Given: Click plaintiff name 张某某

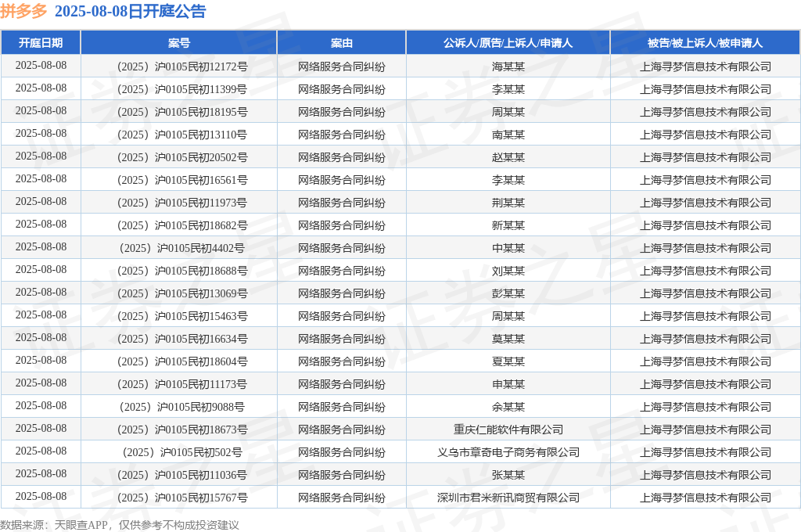Looking at the screenshot, I should click(508, 475).
